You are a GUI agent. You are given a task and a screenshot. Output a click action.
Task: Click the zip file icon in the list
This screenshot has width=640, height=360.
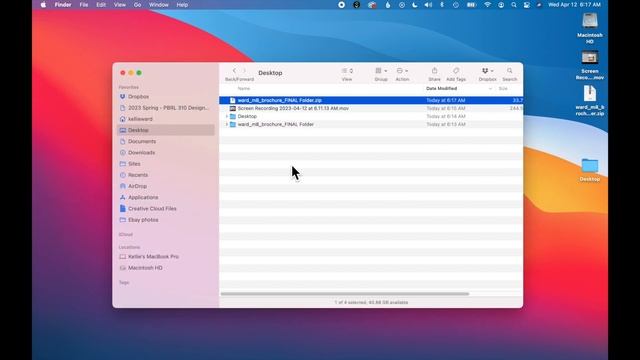coord(233,100)
